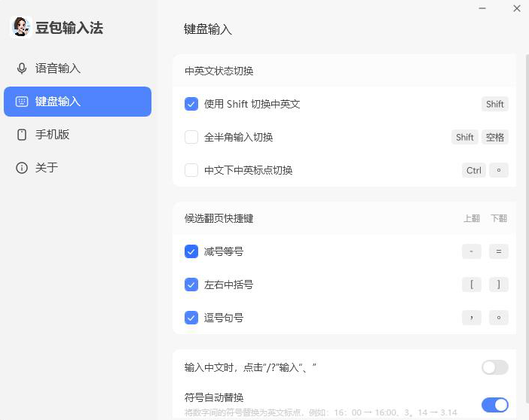Uncheck 逗号句号 paging shortcut
The width and height of the screenshot is (529, 420).
(x=191, y=318)
